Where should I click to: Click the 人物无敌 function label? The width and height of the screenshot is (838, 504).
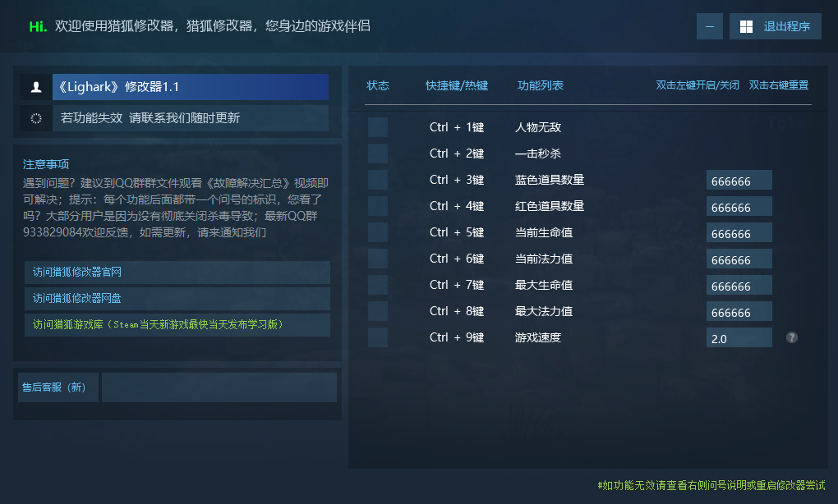tap(538, 127)
